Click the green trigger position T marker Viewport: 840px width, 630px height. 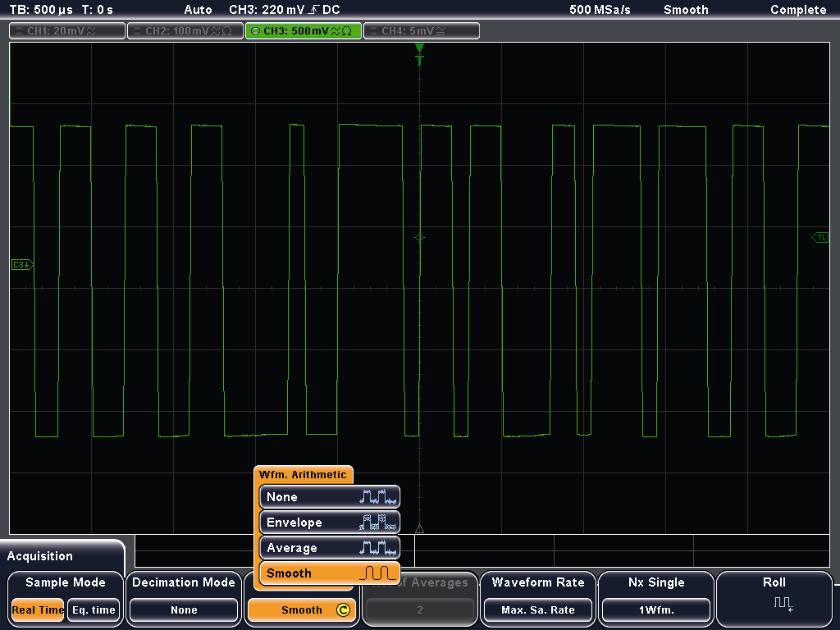(x=420, y=59)
